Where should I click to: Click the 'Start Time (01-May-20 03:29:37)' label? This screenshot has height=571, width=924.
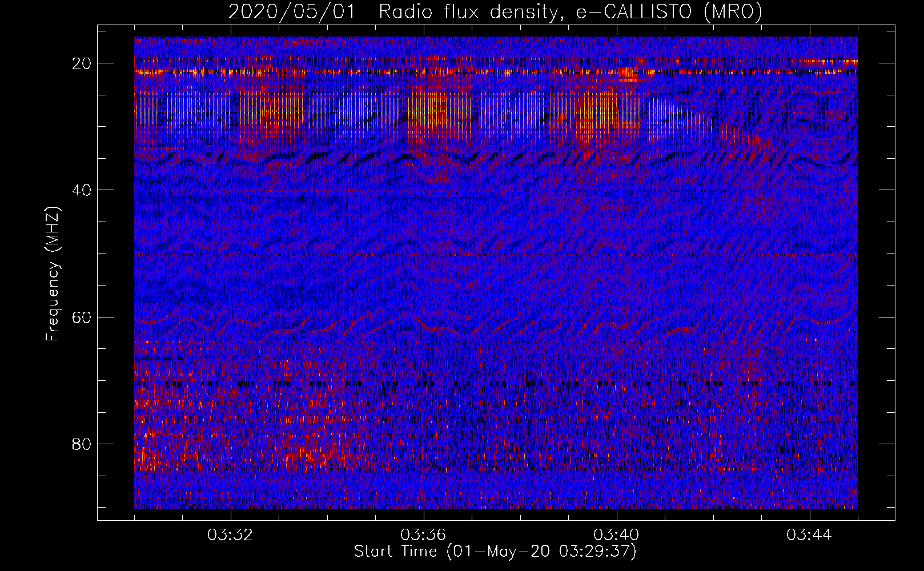(x=495, y=552)
